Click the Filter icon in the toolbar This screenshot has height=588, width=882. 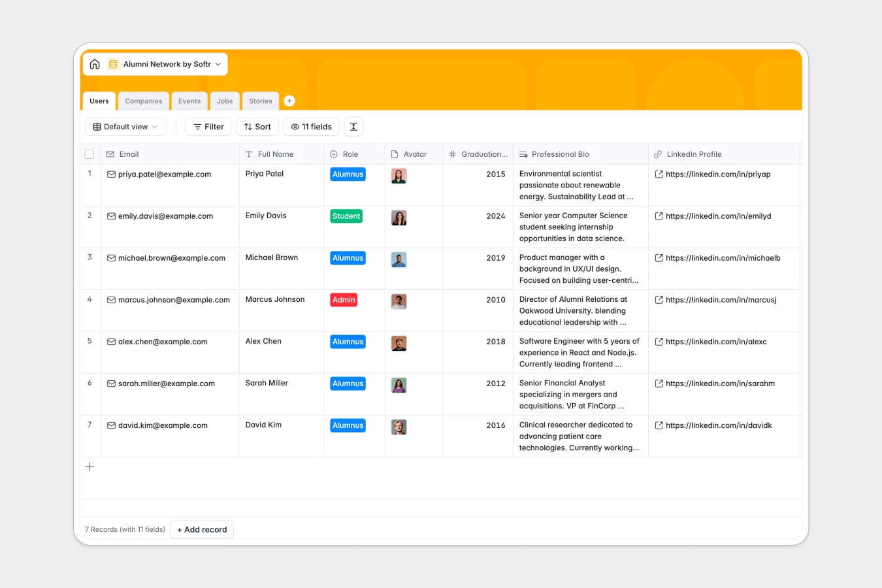[198, 126]
